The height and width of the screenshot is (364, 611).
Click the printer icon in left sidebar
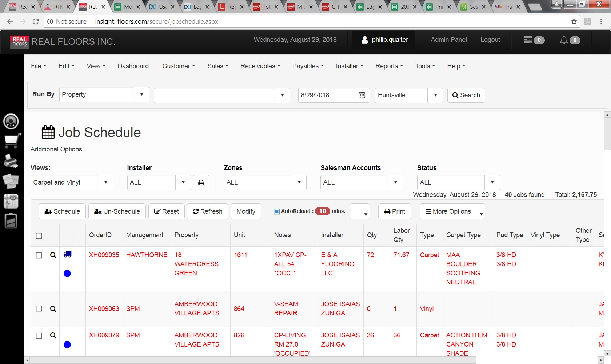pos(11,161)
